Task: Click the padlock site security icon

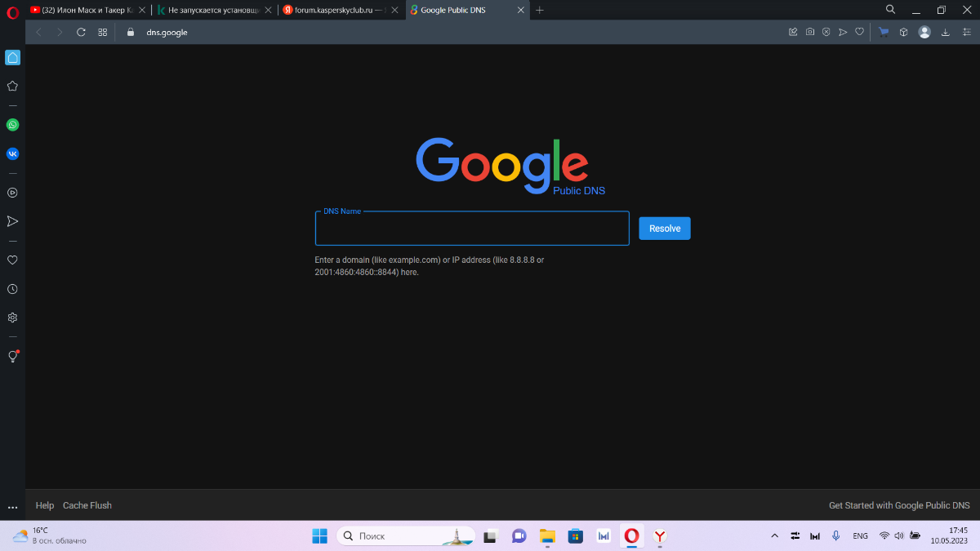Action: pos(130,32)
